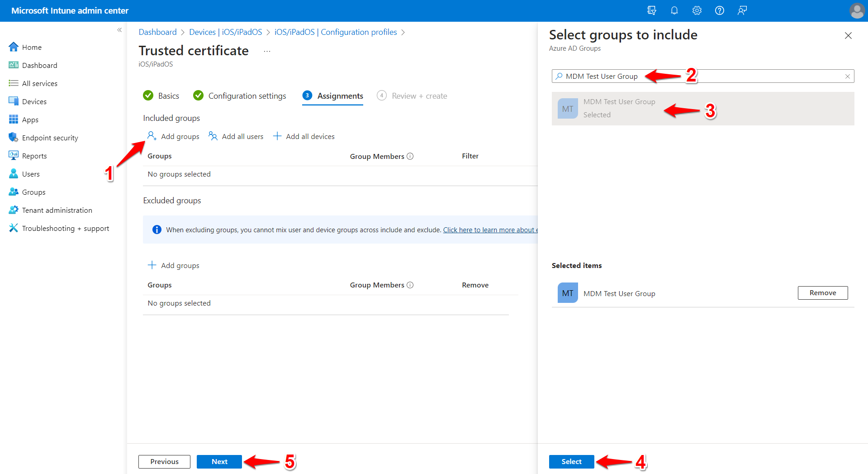Open the ellipsis menu beside Trusted certificate
Screen dimensions: 868x474
(x=267, y=51)
